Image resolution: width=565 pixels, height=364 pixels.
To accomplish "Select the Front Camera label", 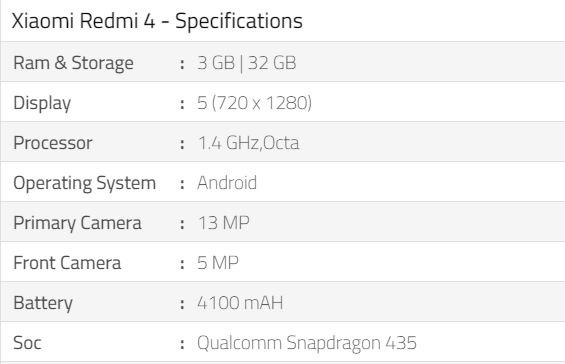I will coord(67,263).
